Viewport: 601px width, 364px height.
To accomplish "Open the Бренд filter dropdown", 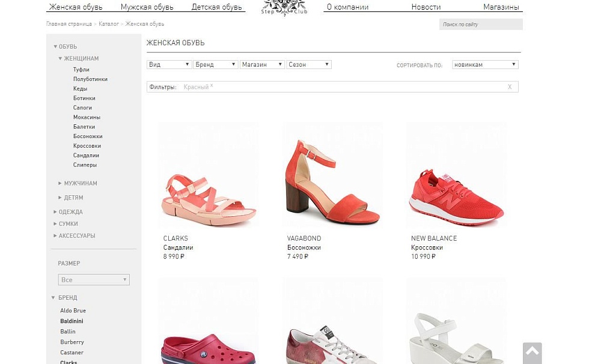I will coord(215,64).
